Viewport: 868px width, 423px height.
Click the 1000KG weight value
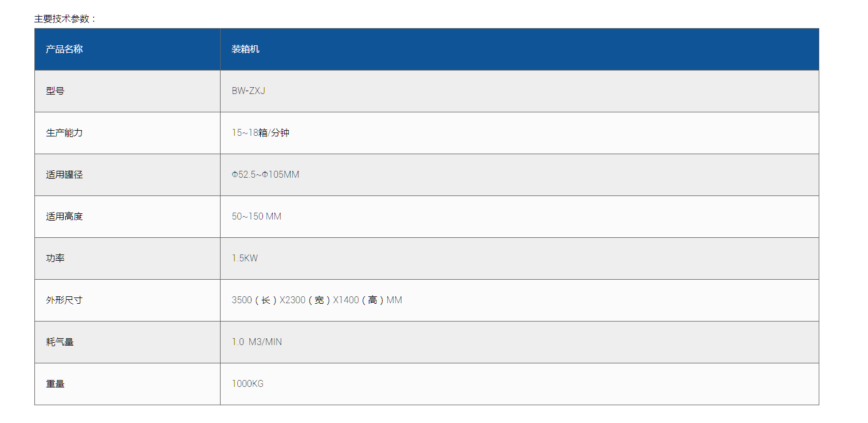[248, 384]
